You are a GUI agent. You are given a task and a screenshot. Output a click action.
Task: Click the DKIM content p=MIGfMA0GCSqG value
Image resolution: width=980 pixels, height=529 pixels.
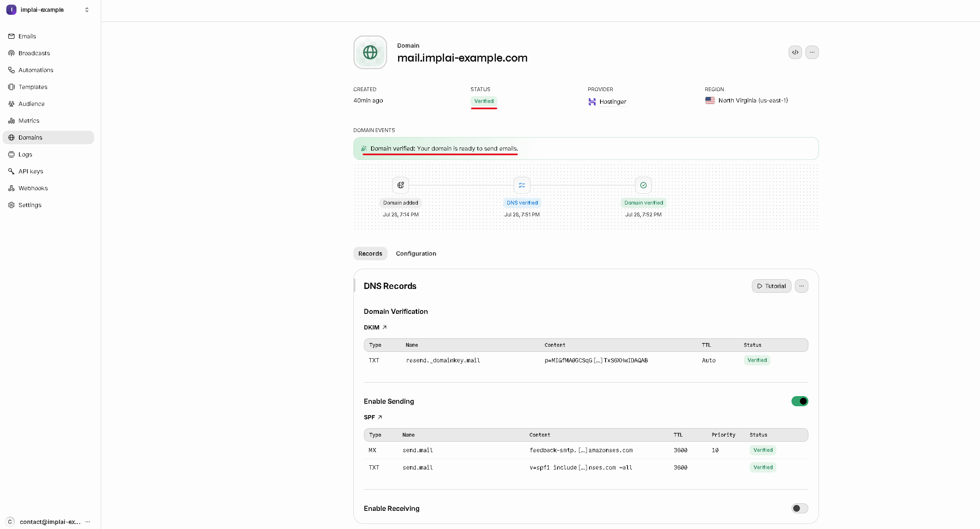(596, 360)
